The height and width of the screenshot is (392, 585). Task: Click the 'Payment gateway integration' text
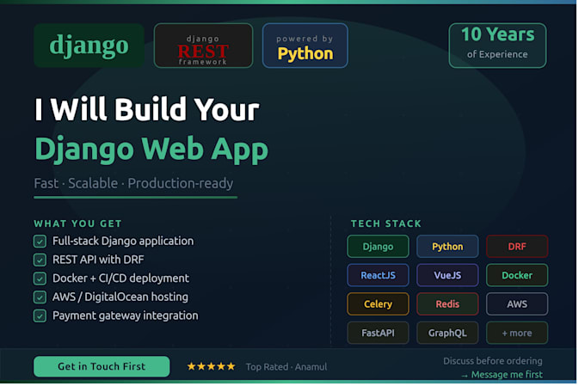click(x=126, y=315)
